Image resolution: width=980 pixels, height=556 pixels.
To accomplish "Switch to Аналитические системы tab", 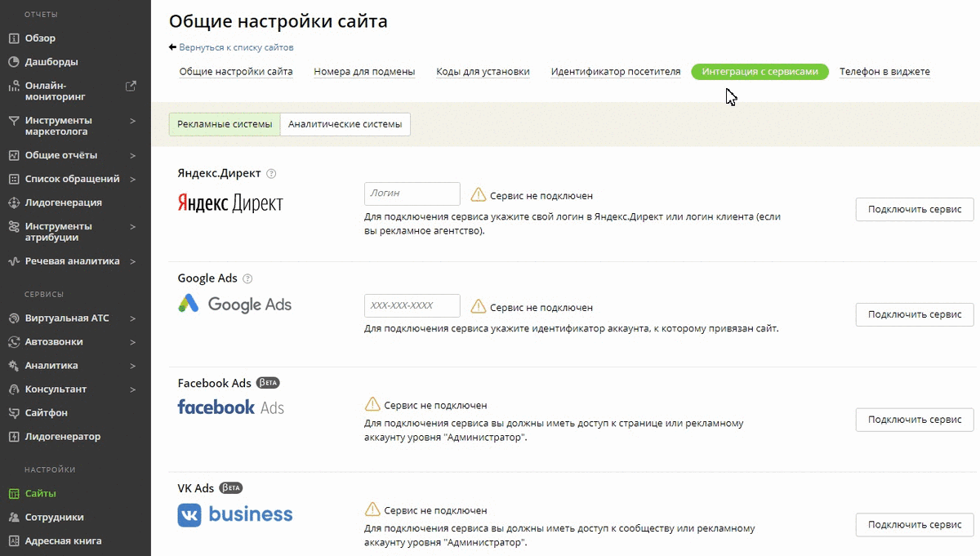I will [x=345, y=124].
